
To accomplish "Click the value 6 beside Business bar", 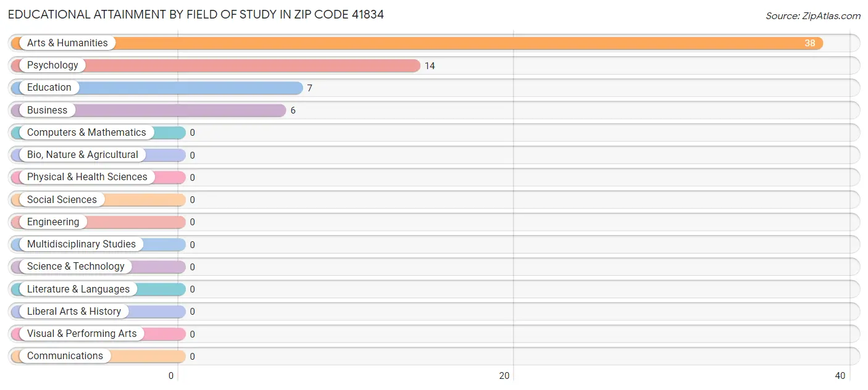I will pos(293,110).
